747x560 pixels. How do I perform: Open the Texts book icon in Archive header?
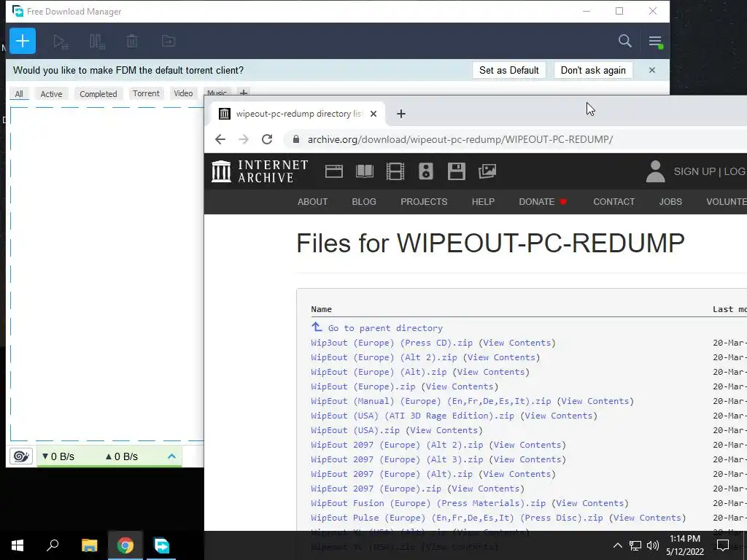tap(365, 171)
